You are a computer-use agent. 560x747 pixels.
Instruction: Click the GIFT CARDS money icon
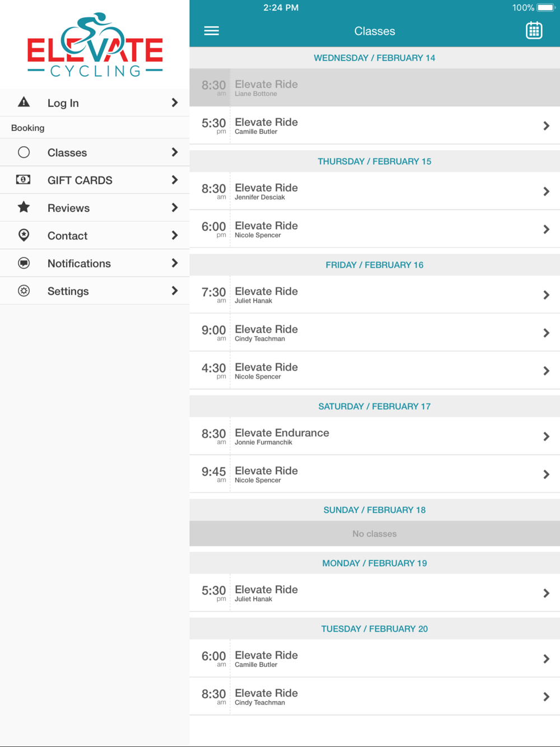tap(24, 180)
